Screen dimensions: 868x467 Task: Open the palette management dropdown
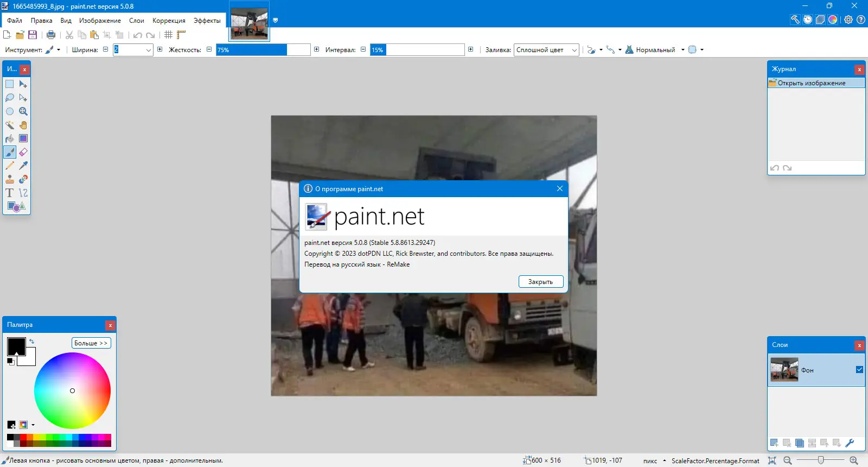click(x=33, y=425)
